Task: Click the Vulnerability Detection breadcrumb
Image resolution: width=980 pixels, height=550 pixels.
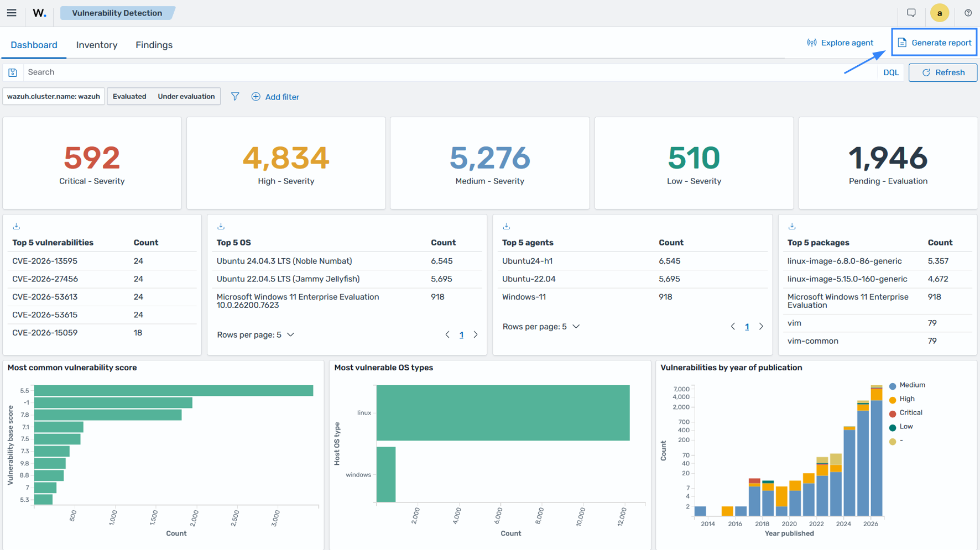Action: point(117,13)
